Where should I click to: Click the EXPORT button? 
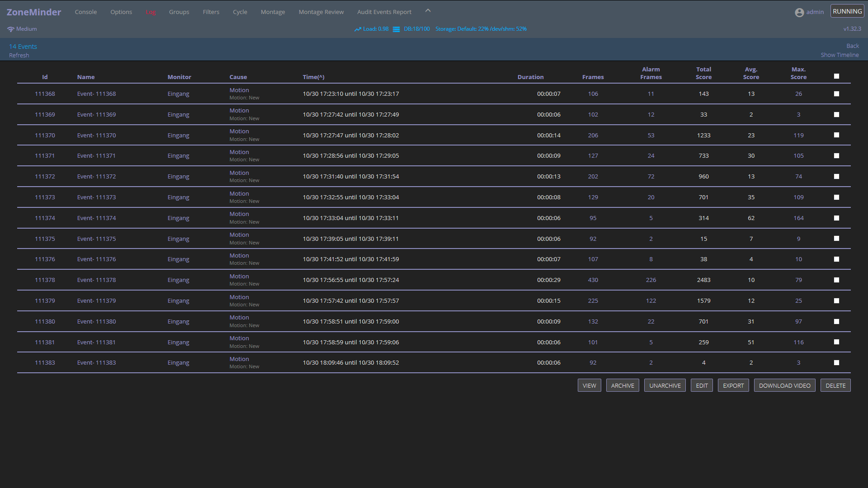[x=733, y=385]
